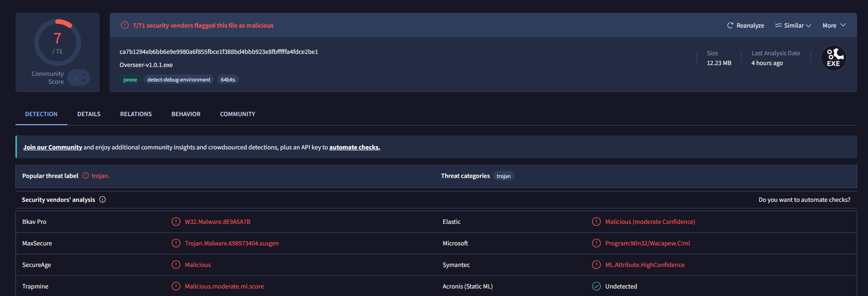
Task: Open the BEHAVIOR tab
Action: click(x=186, y=114)
